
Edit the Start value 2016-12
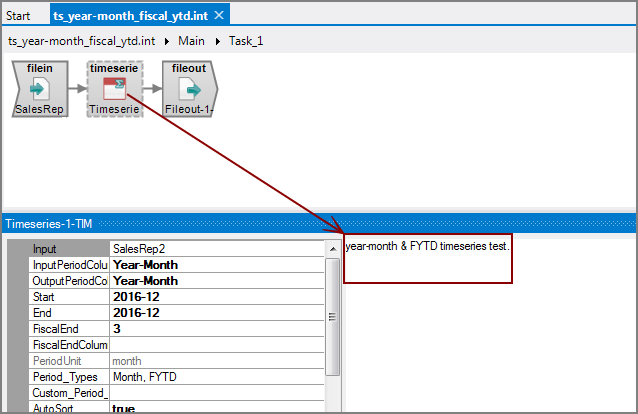(217, 297)
